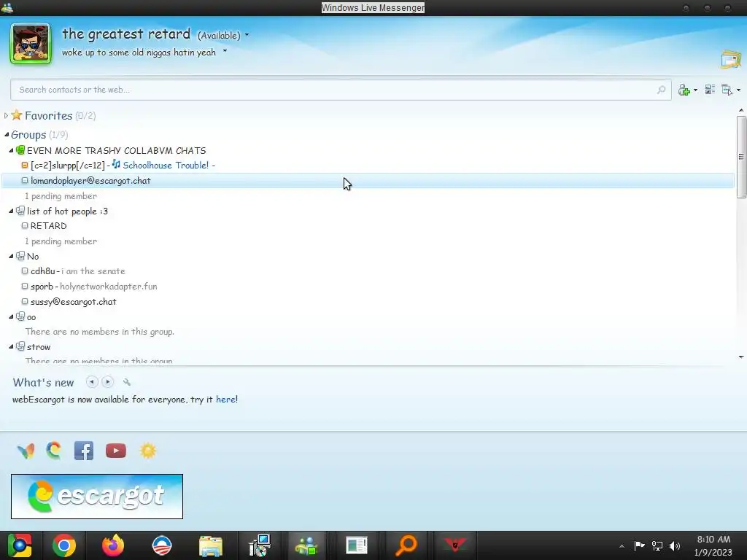Open the Add contact dropdown arrow
The image size is (747, 560).
tap(695, 90)
